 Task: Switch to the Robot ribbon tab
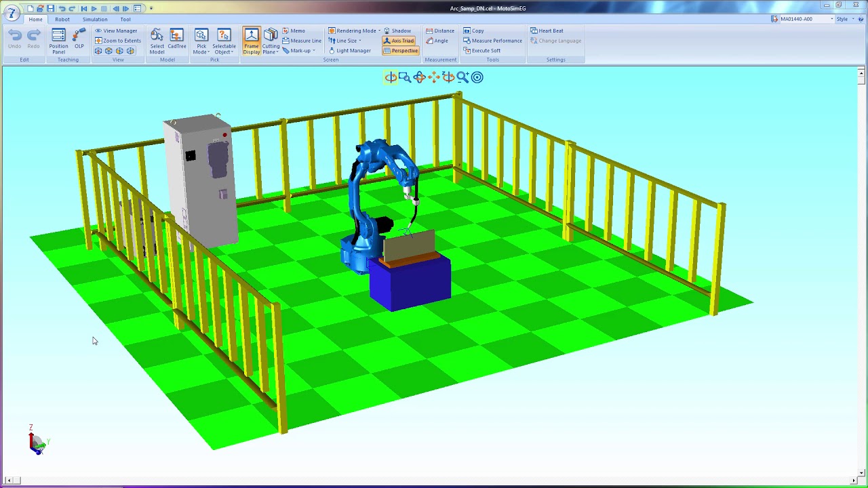pos(62,20)
